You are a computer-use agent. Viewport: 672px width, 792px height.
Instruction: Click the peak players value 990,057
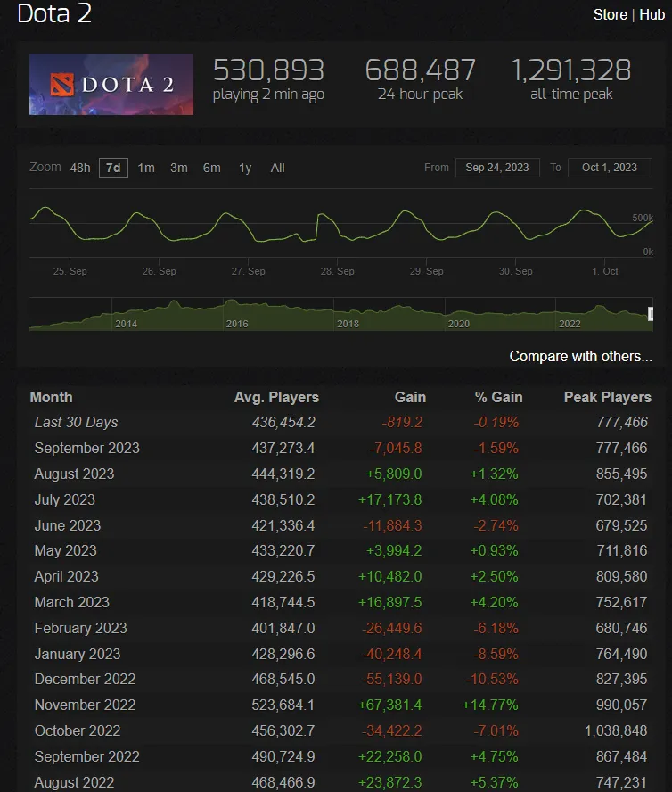pyautogui.click(x=621, y=705)
